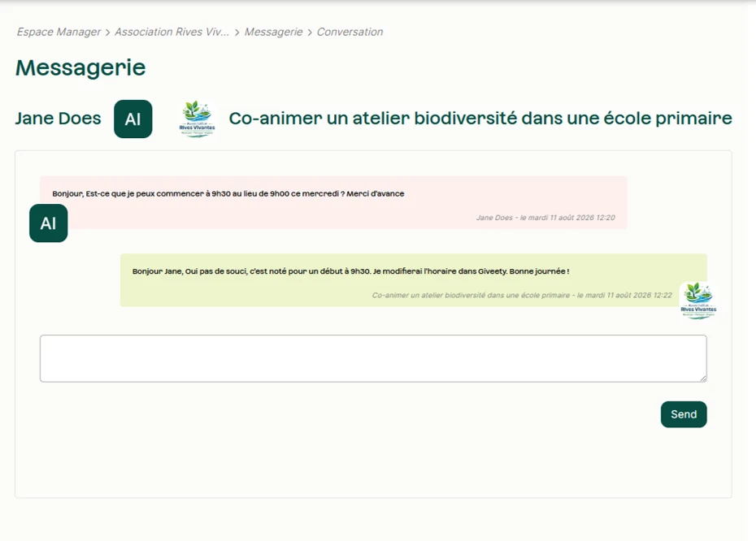This screenshot has width=756, height=541.
Task: Click the Jane Does name heading
Action: pos(58,119)
